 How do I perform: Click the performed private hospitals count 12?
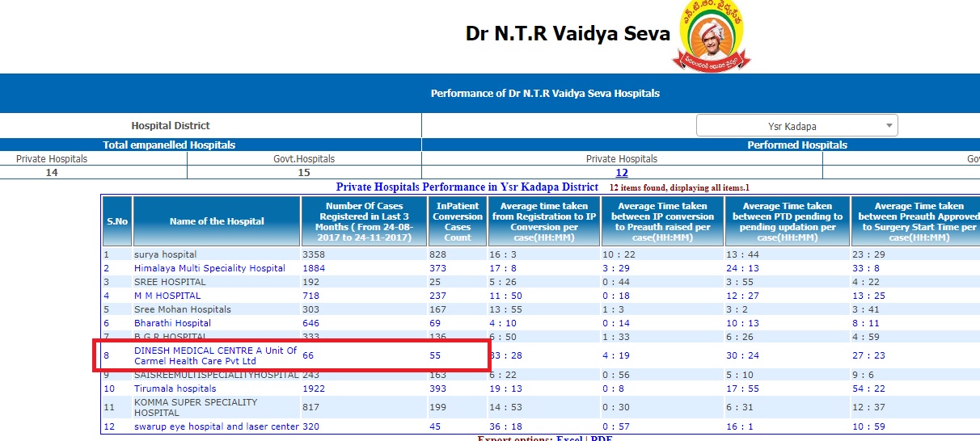(621, 172)
